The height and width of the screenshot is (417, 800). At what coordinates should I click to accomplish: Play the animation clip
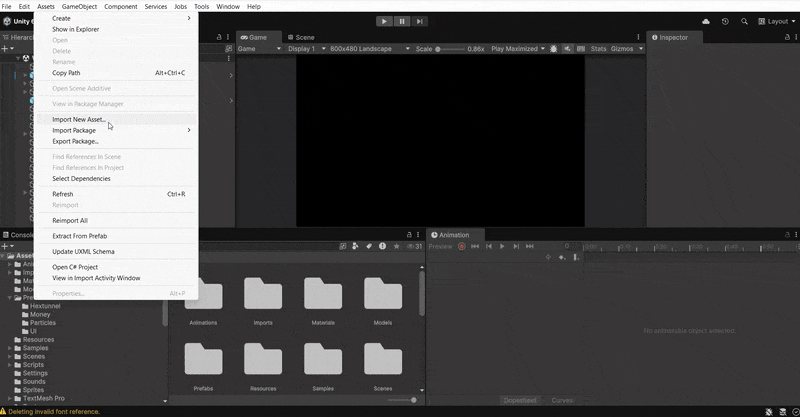pos(502,246)
